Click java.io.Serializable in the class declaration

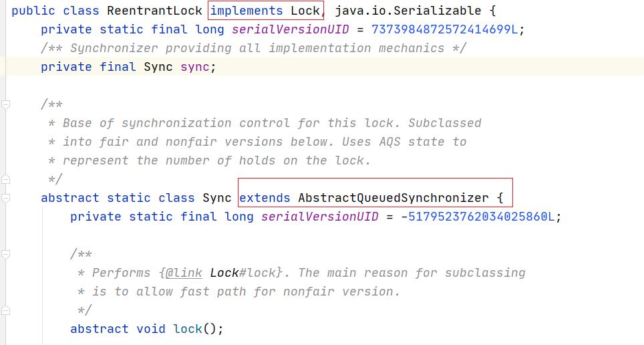coord(414,11)
